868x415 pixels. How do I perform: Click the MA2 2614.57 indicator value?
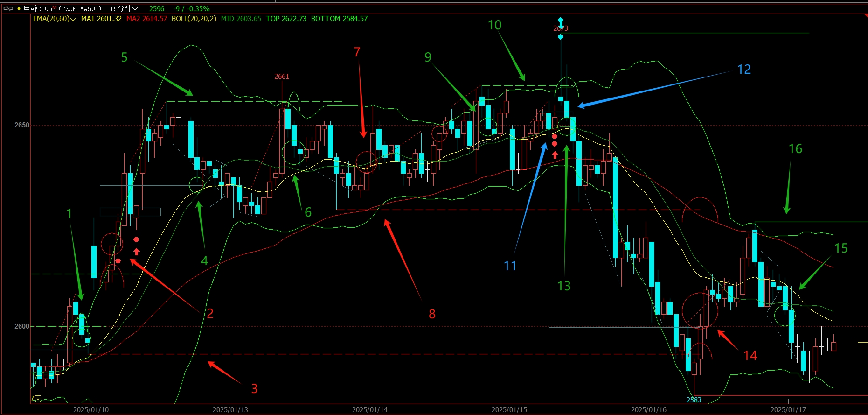pyautogui.click(x=146, y=19)
